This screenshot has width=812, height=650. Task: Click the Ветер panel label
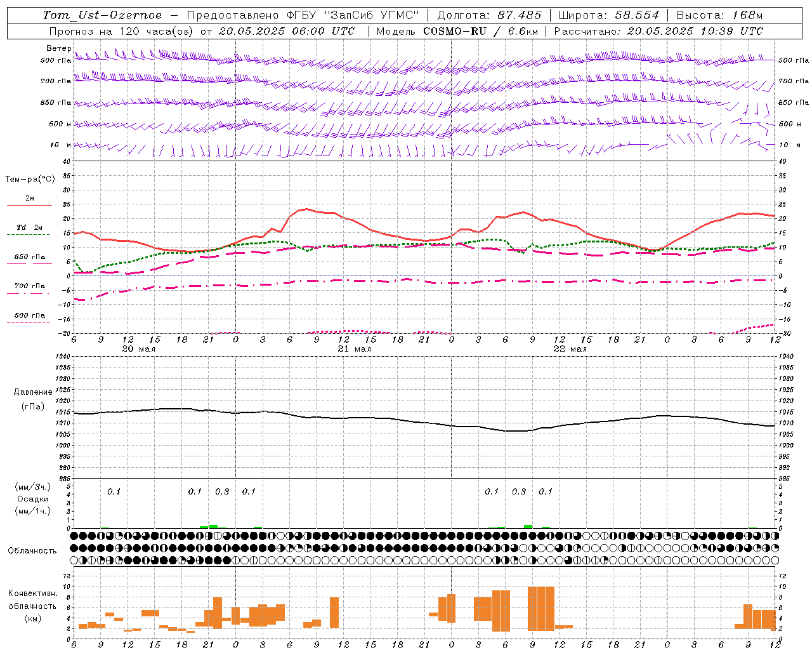pyautogui.click(x=58, y=48)
